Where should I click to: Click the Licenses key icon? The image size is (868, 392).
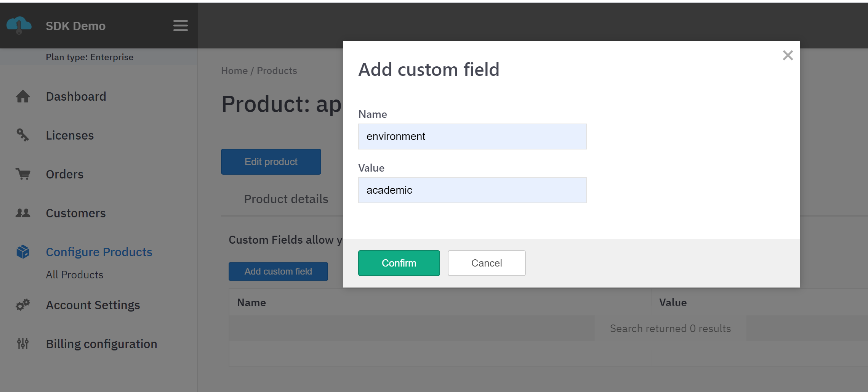click(23, 135)
